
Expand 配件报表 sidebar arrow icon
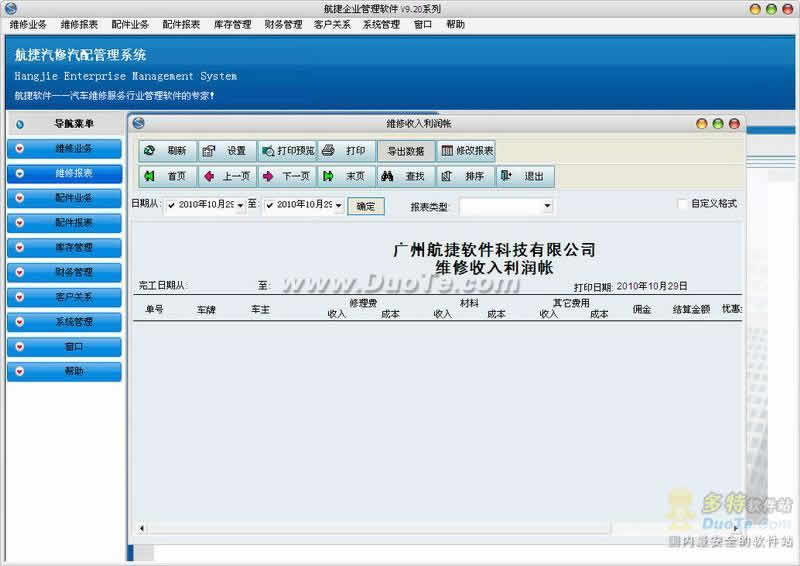click(x=19, y=223)
